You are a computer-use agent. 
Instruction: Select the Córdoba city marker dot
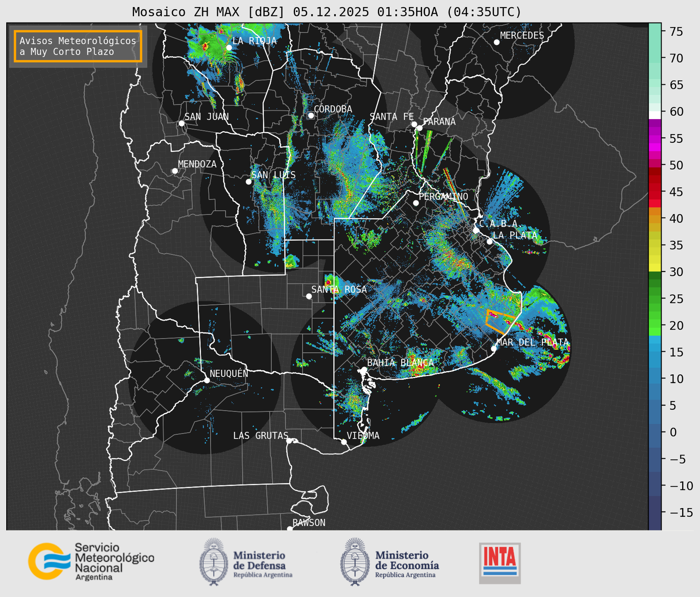(311, 115)
